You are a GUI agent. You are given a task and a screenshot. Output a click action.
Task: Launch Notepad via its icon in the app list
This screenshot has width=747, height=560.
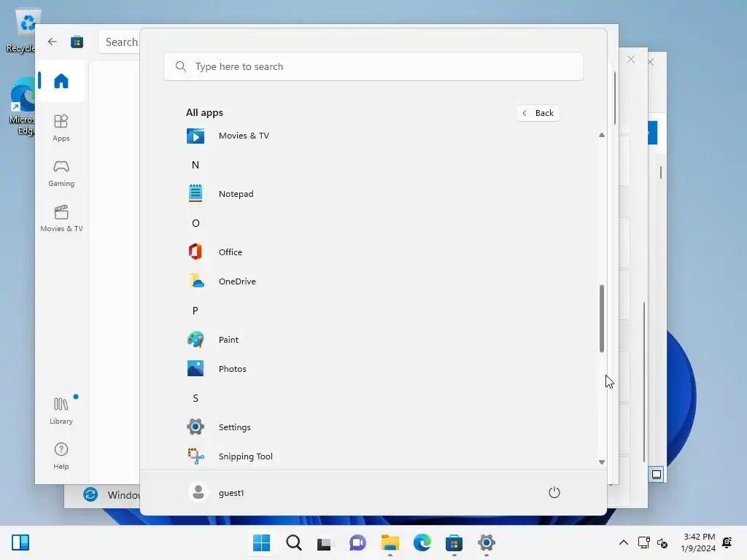[196, 194]
